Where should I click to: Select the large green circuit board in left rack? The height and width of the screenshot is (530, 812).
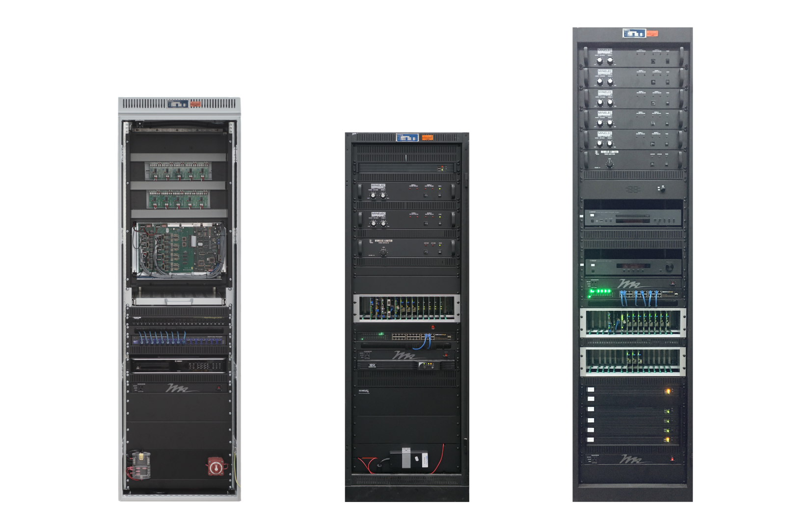(179, 248)
